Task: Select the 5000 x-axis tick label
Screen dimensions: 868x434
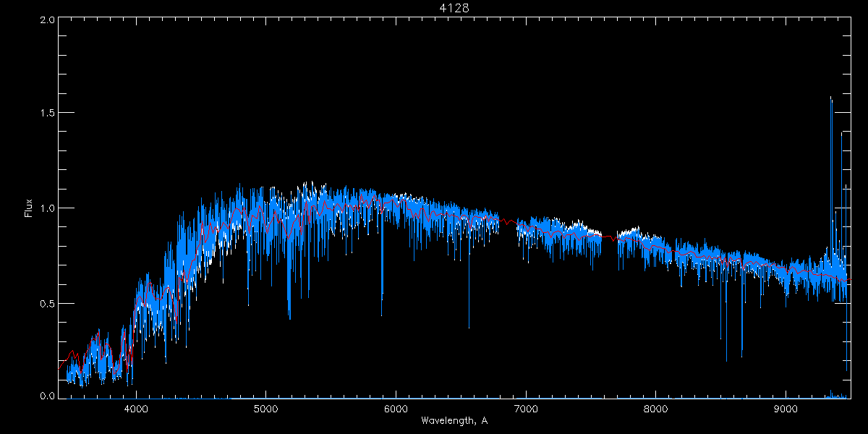Action: pos(266,408)
